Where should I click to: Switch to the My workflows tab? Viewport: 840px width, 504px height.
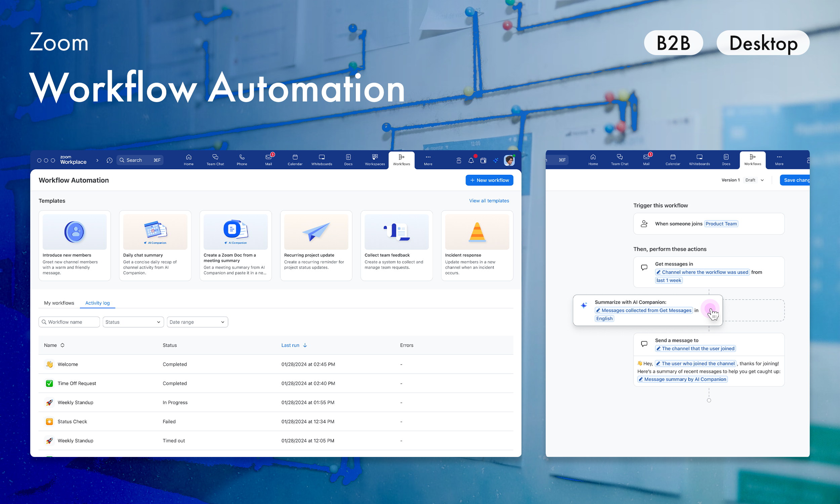pos(59,303)
